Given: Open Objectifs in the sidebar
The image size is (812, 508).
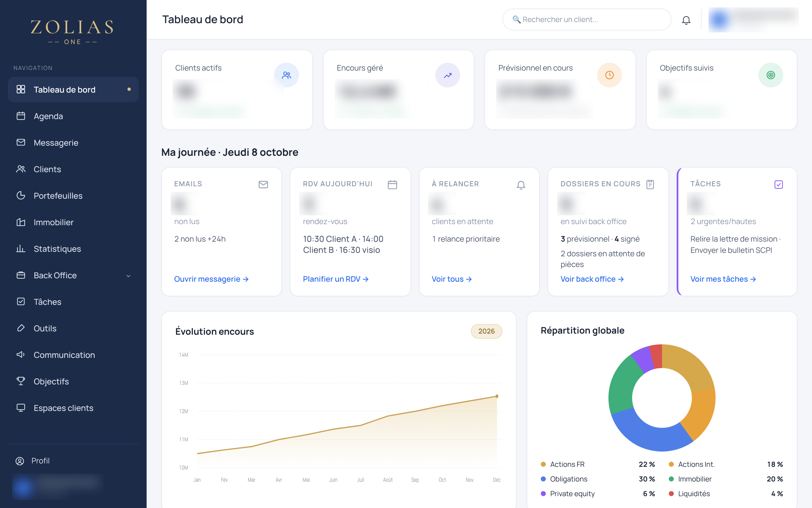Looking at the screenshot, I should click(73, 382).
